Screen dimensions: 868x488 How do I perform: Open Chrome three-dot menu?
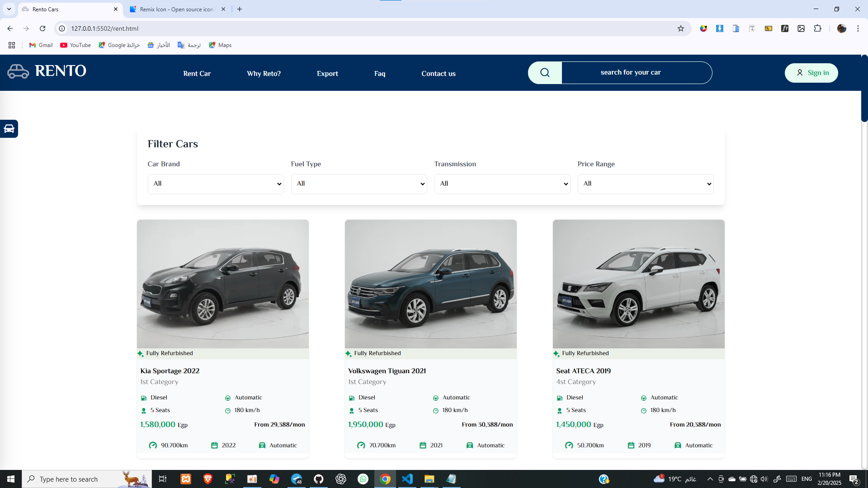pos(858,28)
